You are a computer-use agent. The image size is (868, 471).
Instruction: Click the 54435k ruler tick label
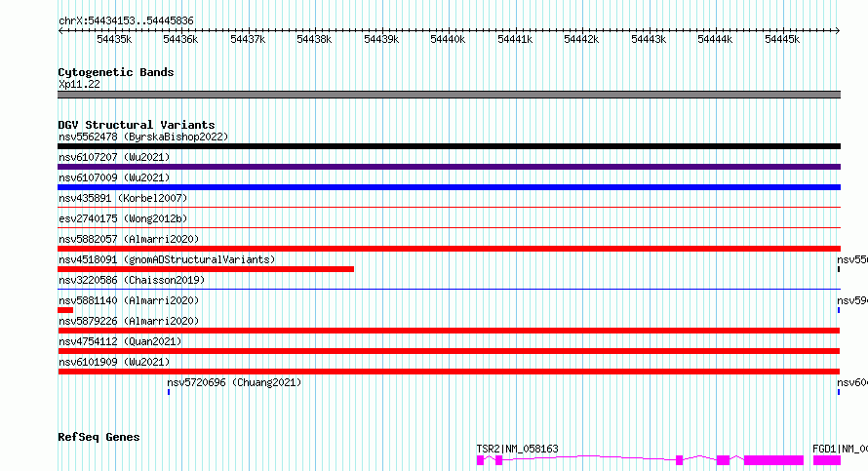coord(114,39)
